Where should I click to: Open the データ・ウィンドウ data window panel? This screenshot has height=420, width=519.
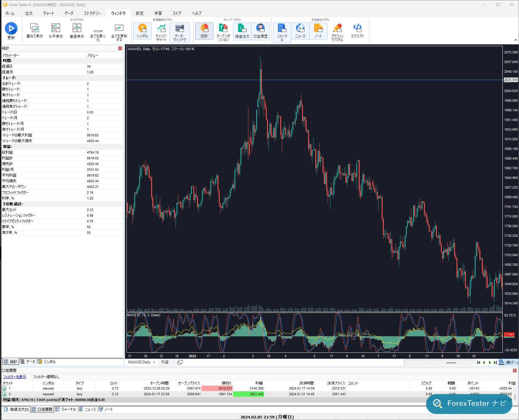tap(180, 33)
